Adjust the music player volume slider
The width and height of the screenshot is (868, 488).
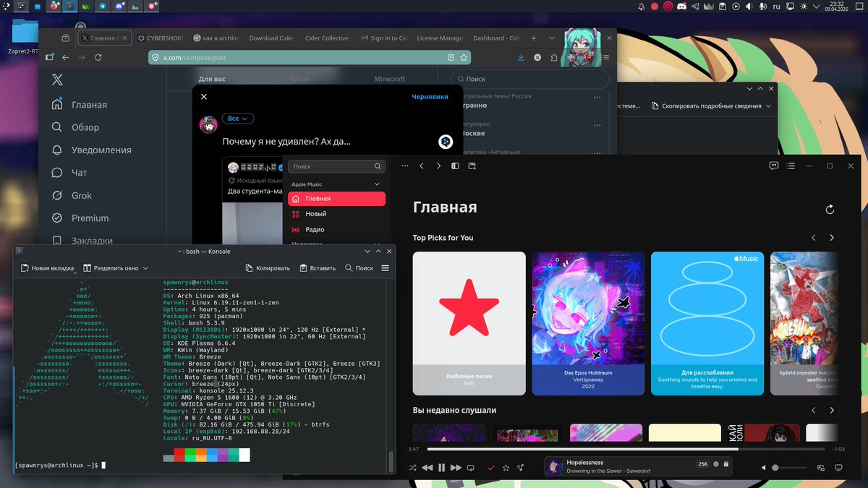point(790,468)
